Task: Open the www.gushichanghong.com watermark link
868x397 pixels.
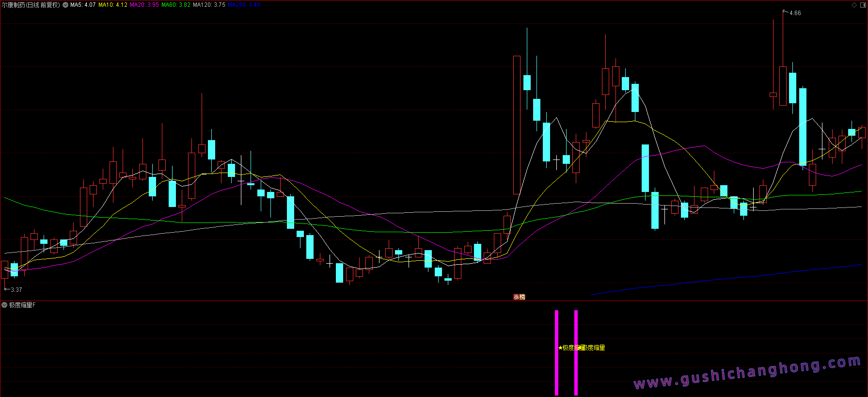Action: tap(747, 373)
